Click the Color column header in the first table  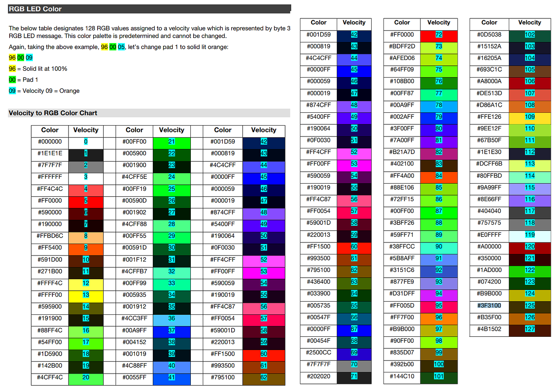coord(50,130)
